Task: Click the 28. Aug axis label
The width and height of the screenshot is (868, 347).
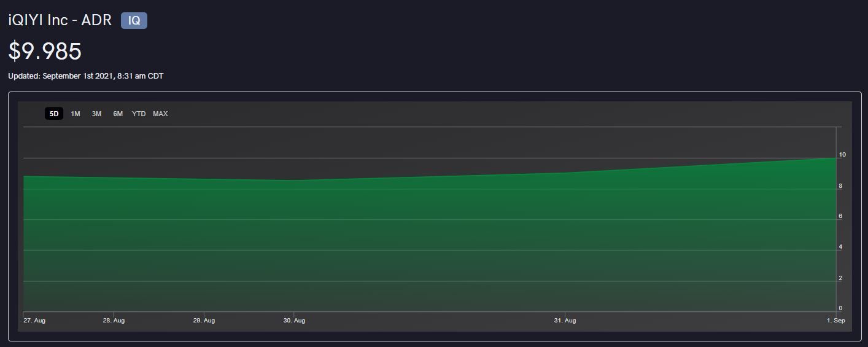Action: coord(114,321)
